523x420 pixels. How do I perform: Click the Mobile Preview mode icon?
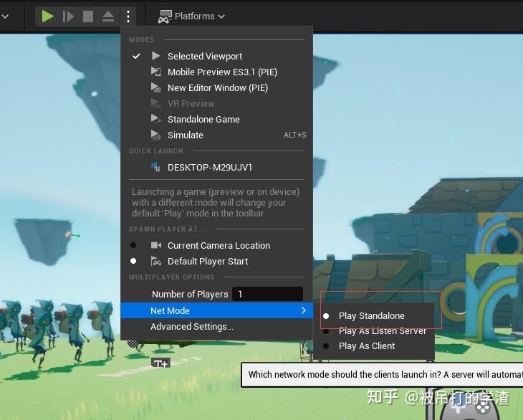click(x=155, y=72)
